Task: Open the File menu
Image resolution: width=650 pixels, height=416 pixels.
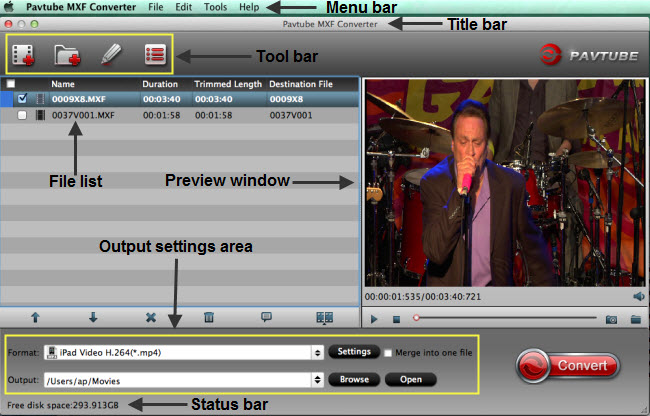Action: [x=156, y=7]
